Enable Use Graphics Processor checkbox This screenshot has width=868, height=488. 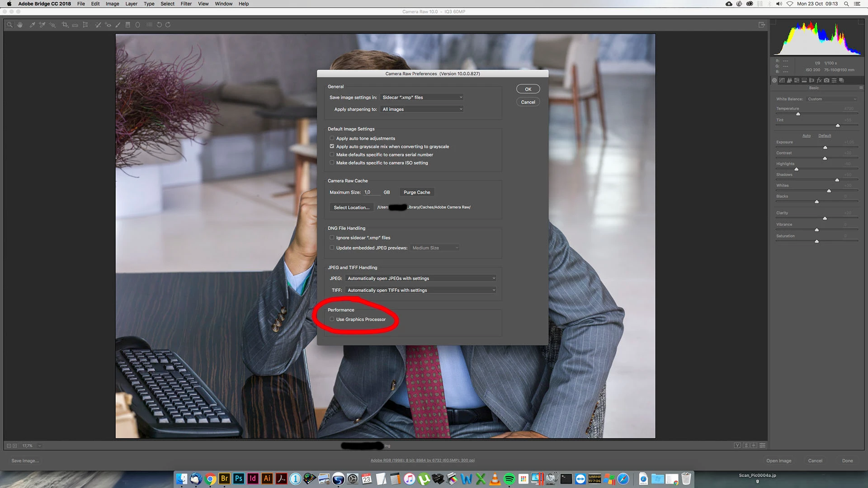point(332,319)
